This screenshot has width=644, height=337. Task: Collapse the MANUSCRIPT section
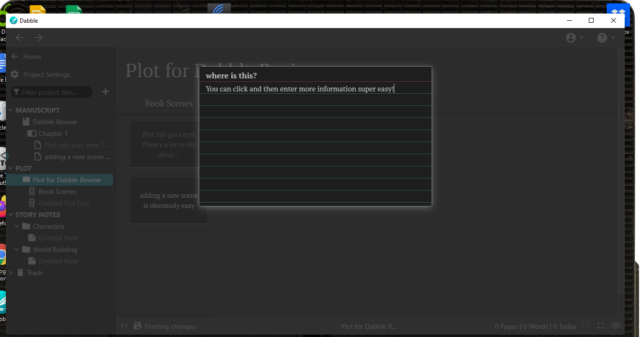coord(11,110)
